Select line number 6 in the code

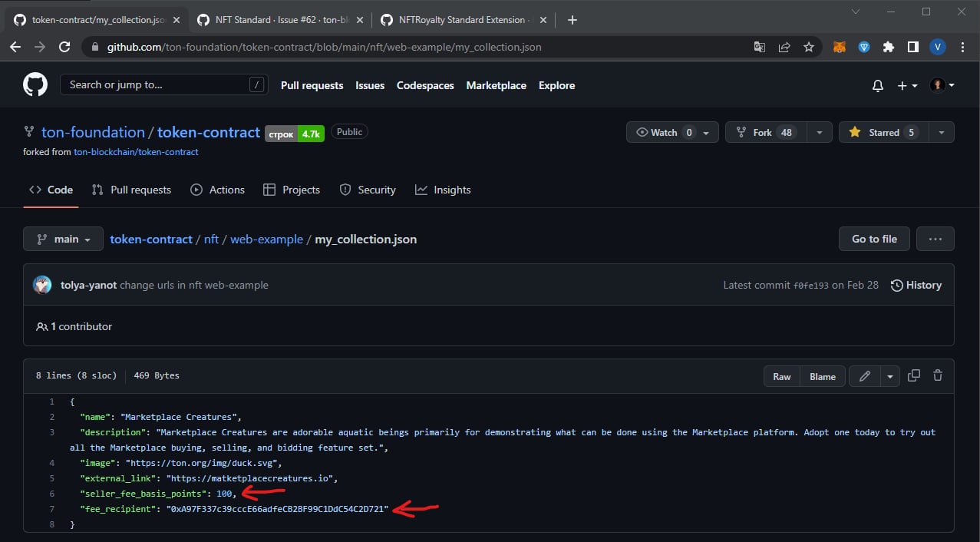(x=52, y=494)
